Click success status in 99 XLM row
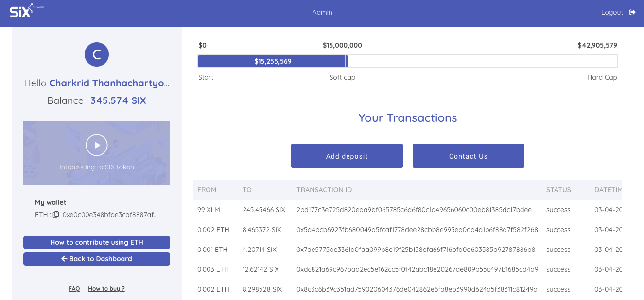Image resolution: width=644 pixels, height=300 pixels. pyautogui.click(x=558, y=210)
